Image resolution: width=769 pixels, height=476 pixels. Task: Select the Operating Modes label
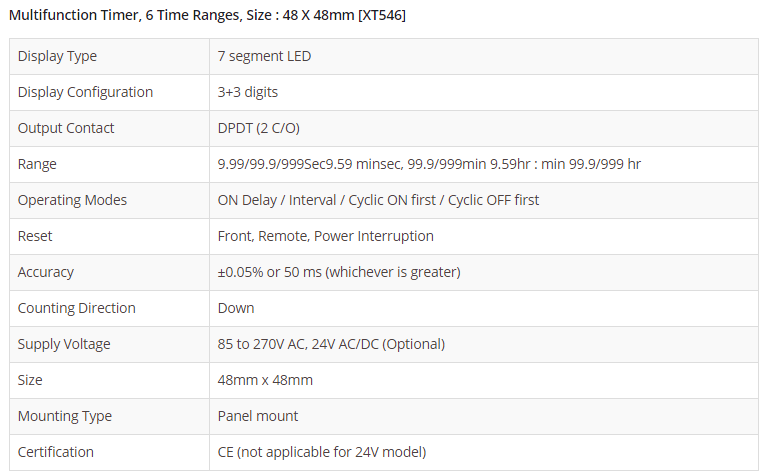click(72, 200)
